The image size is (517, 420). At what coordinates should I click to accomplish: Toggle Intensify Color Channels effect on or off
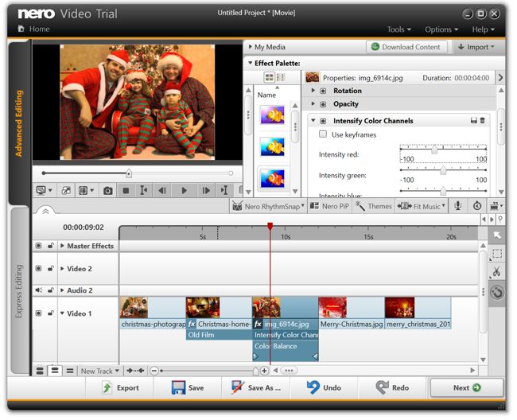pos(323,121)
